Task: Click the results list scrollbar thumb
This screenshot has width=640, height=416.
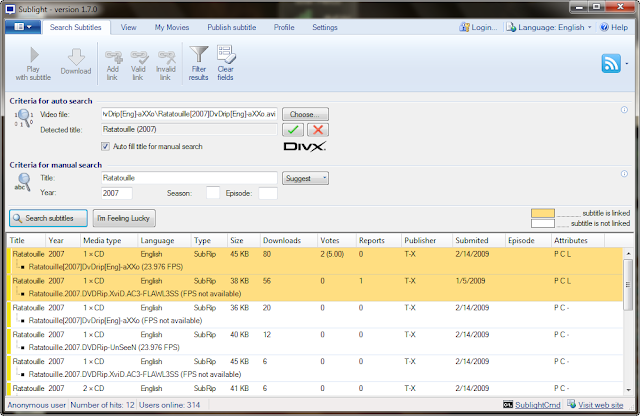Action: click(x=628, y=285)
